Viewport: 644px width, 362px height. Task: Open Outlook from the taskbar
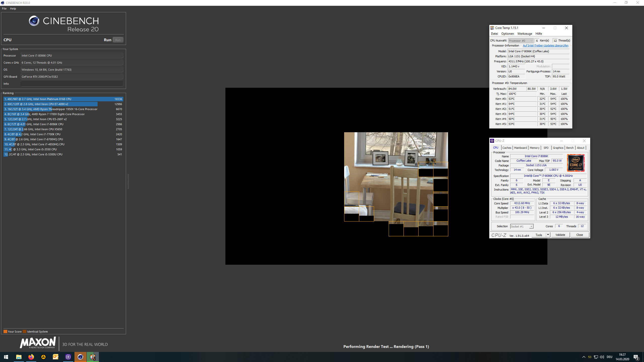click(56, 357)
